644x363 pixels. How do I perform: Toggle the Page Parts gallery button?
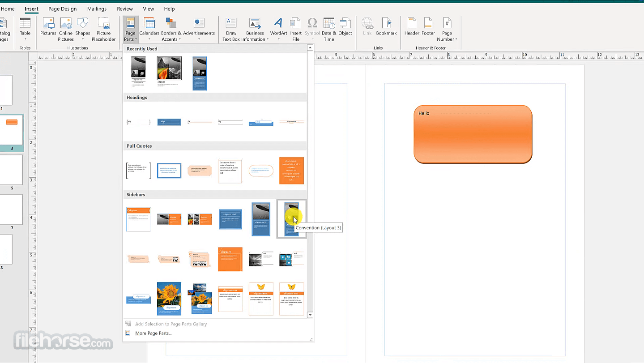(x=130, y=30)
